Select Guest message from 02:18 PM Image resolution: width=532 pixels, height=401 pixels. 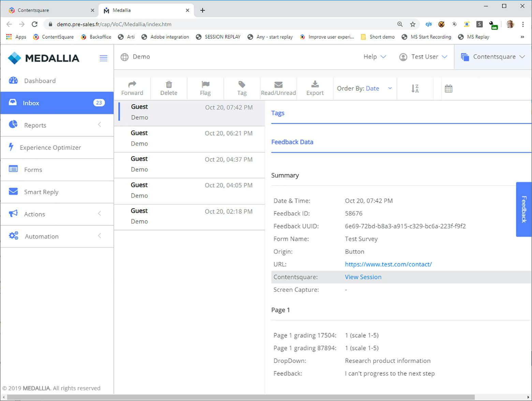point(190,217)
